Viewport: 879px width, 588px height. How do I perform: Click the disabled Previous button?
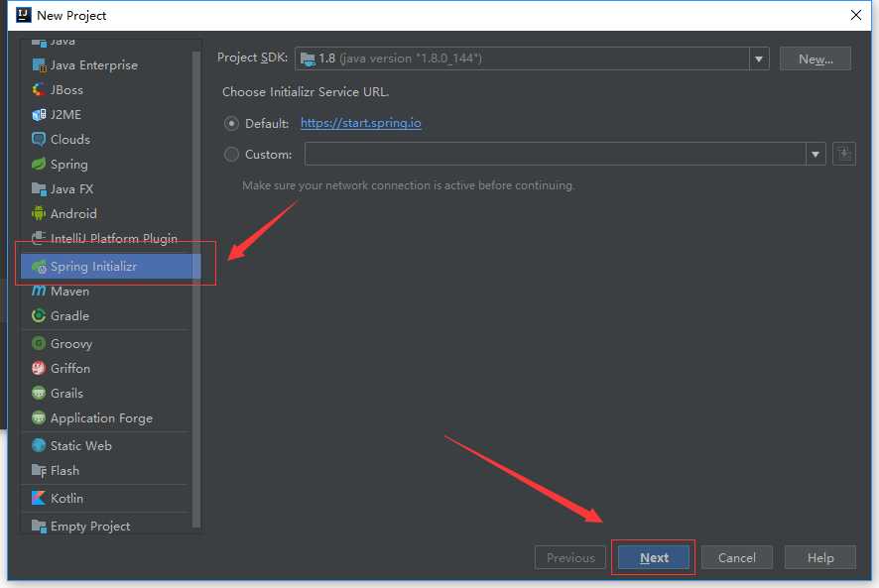(x=570, y=557)
